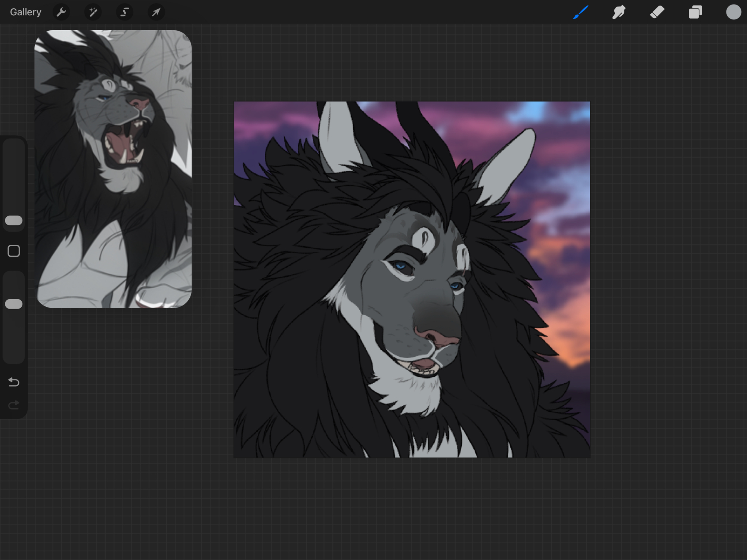This screenshot has height=560, width=747.
Task: Click the brush opacity slider handle
Action: [14, 304]
